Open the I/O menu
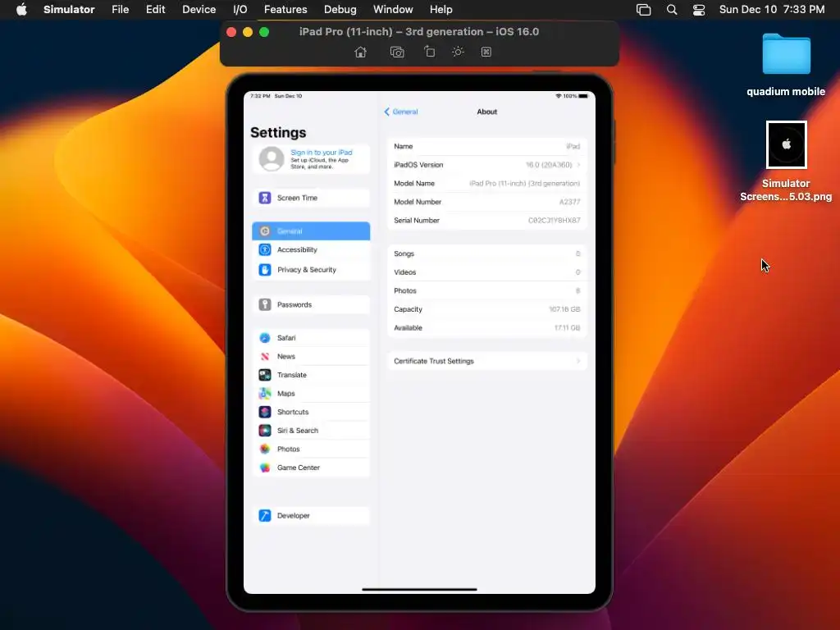Image resolution: width=840 pixels, height=630 pixels. (x=240, y=9)
